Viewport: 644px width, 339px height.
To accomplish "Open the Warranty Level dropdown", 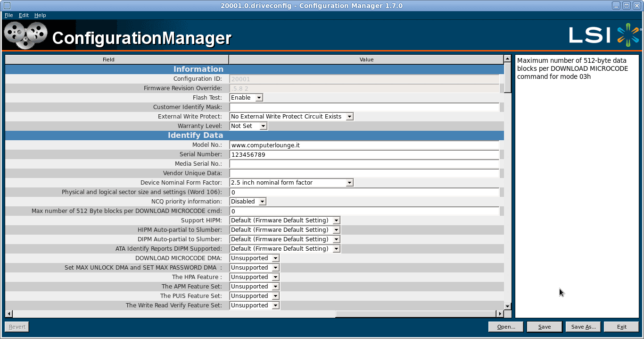I will pyautogui.click(x=263, y=126).
